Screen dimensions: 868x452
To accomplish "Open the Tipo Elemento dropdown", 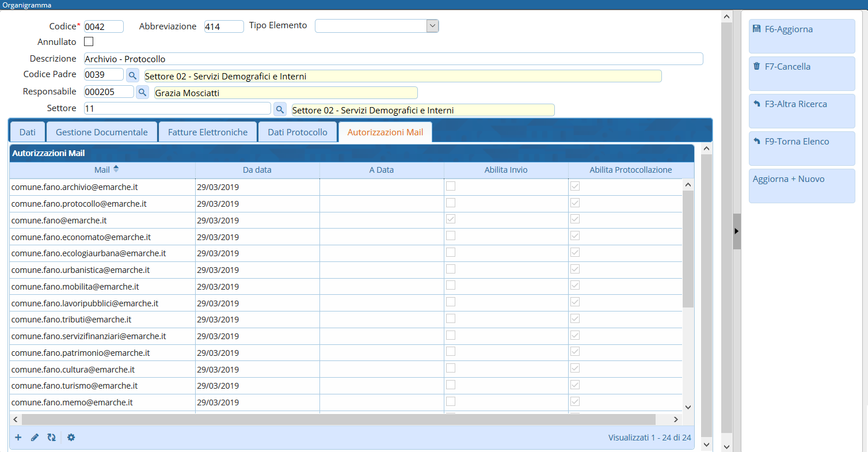I will (x=432, y=26).
